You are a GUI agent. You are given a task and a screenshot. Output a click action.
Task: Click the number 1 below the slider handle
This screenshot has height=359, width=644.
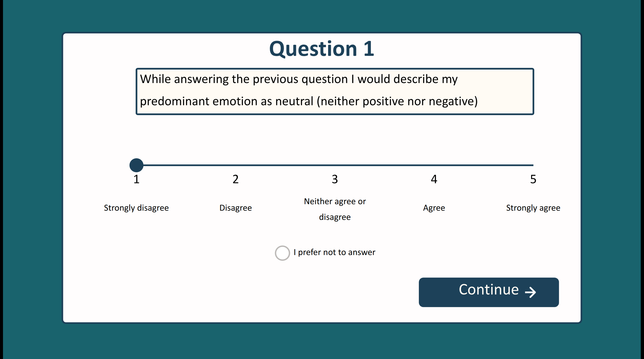(136, 179)
